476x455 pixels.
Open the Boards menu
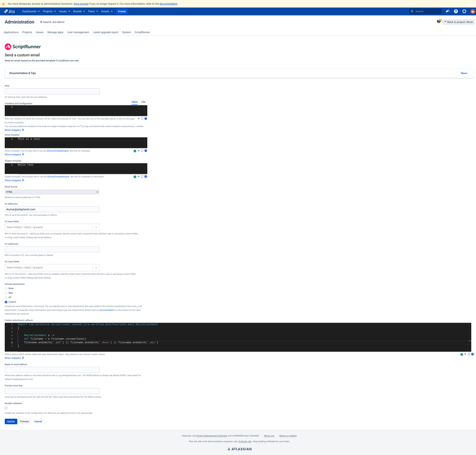pyautogui.click(x=79, y=11)
